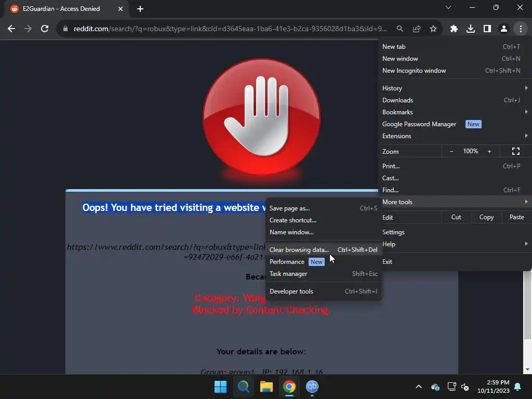Expand the Extensions submenu
Viewport: 532px width, 399px height.
(455, 136)
